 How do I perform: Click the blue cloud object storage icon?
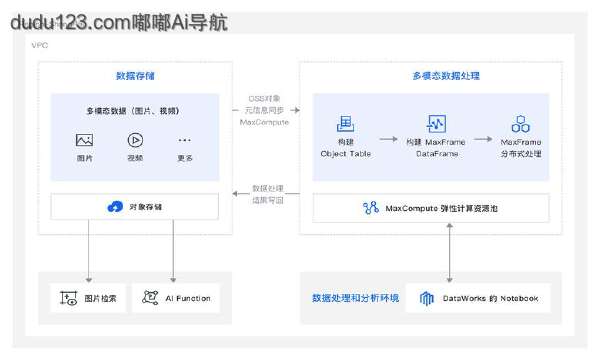click(115, 207)
